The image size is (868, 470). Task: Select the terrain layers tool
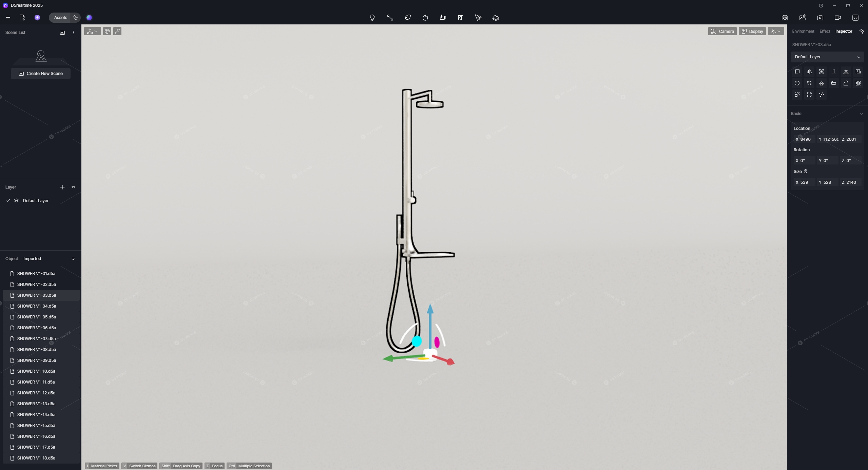point(496,18)
